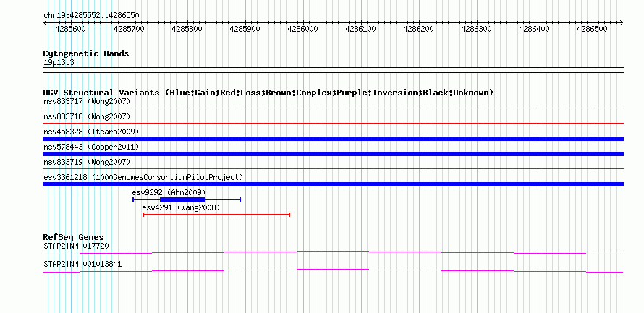The image size is (644, 313).
Task: Click the nsv833719 (Wong2007) variant label
Action: 87,162
